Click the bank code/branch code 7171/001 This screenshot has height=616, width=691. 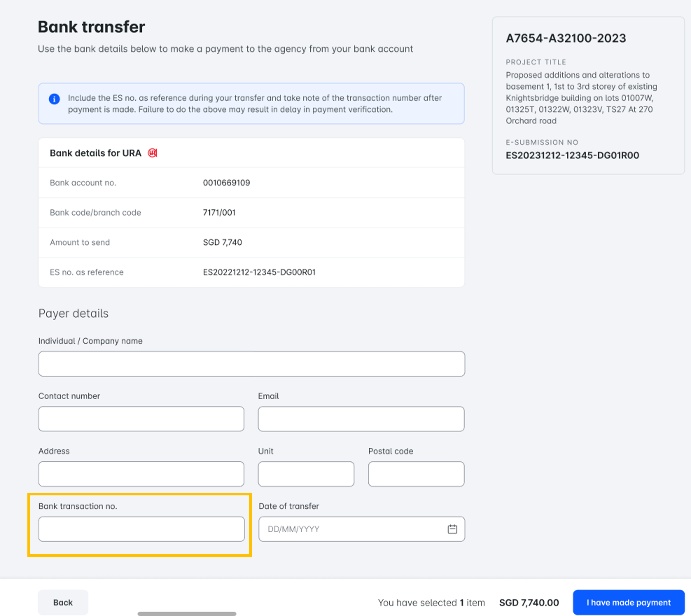point(219,212)
